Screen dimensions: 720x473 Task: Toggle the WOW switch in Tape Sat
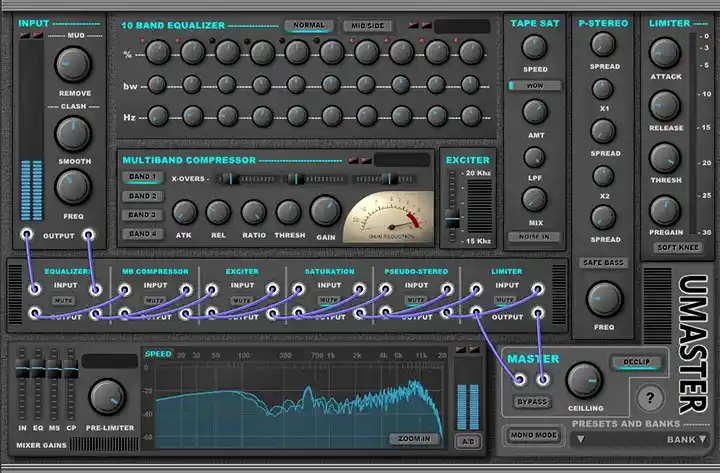[x=535, y=86]
